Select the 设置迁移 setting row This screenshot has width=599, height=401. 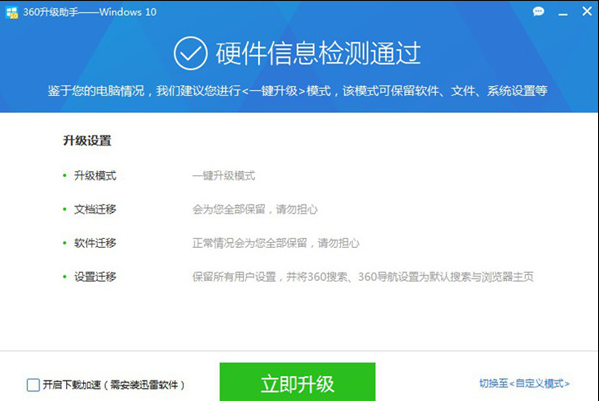(x=298, y=276)
